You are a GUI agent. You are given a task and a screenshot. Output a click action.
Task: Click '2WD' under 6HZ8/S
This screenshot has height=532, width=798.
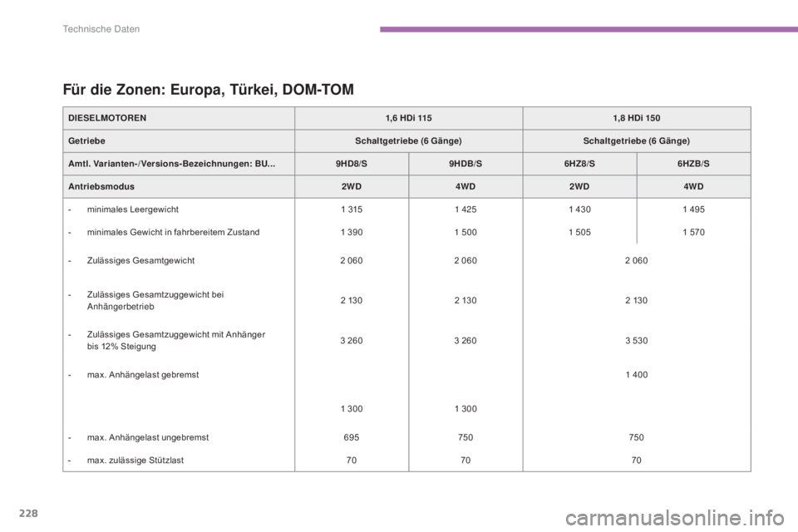tap(579, 186)
